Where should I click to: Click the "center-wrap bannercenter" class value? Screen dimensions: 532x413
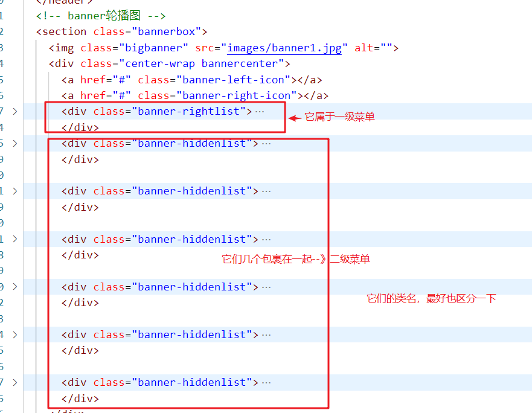pos(202,63)
